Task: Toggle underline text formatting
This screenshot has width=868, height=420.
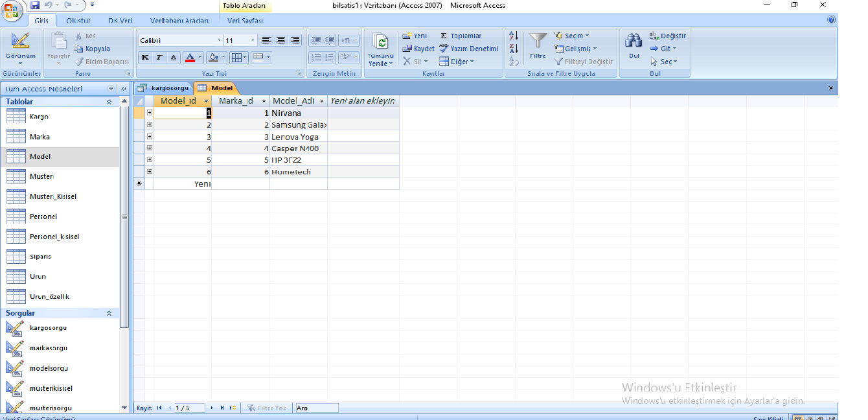Action: tap(174, 58)
